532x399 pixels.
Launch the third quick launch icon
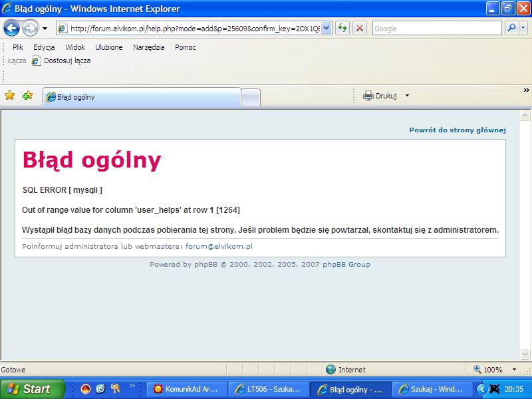(x=116, y=389)
